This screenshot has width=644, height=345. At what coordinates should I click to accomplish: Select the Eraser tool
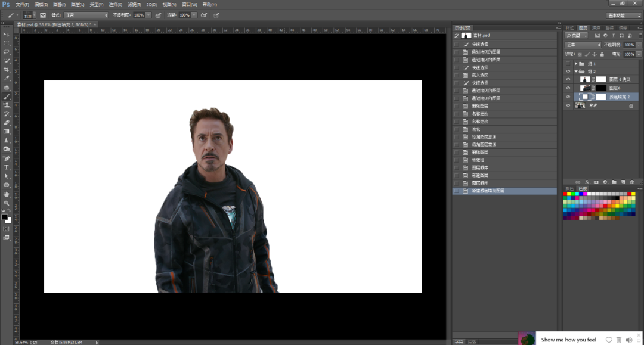tap(6, 123)
